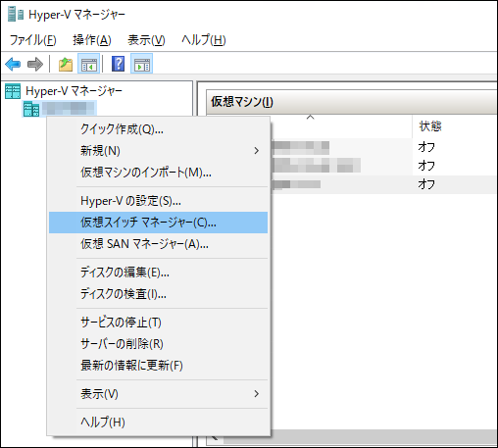The image size is (498, 448).
Task: Toggle the Show/Hide Console Tree icon
Action: pyautogui.click(x=89, y=64)
